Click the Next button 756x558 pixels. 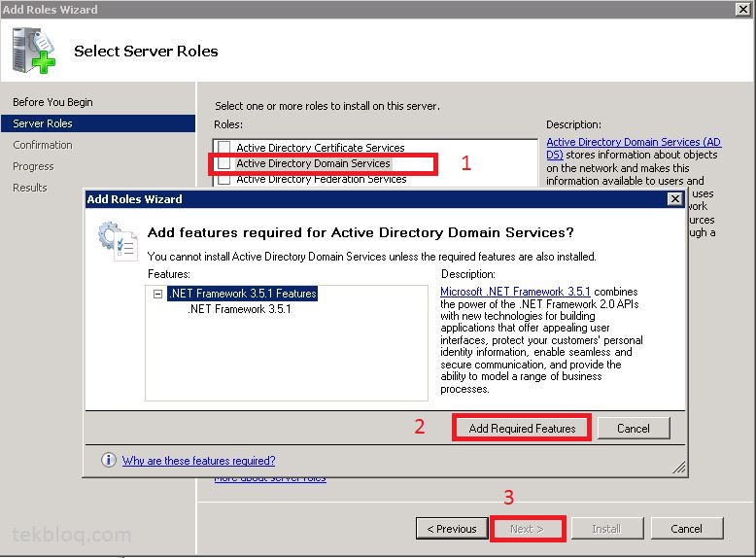coord(527,529)
